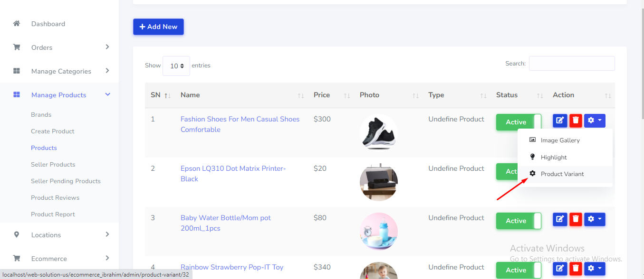The height and width of the screenshot is (279, 644).
Task: Select Image Gallery from the dropdown menu
Action: (560, 140)
